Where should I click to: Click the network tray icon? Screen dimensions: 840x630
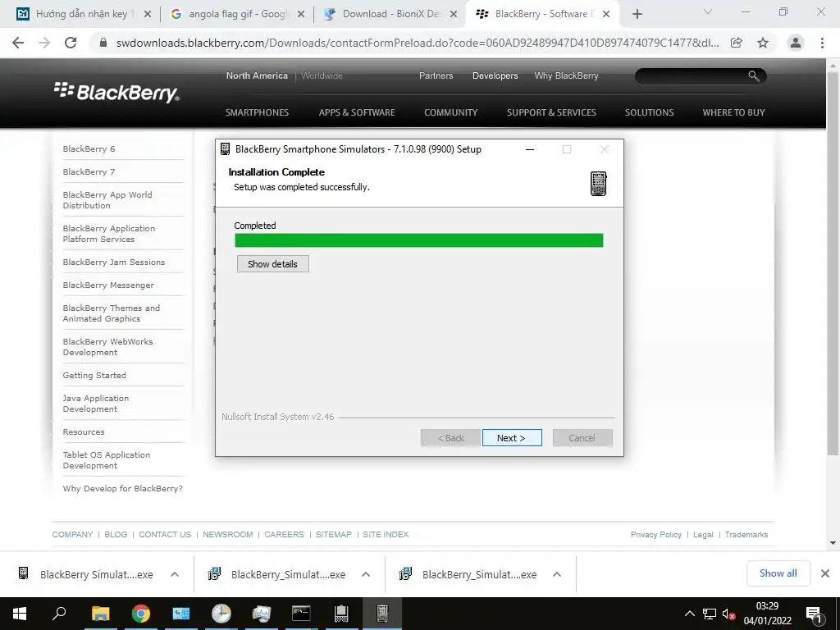(x=710, y=614)
